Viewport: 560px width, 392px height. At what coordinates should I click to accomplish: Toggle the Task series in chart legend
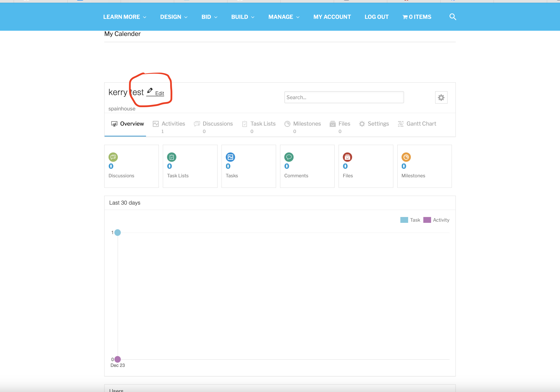410,220
